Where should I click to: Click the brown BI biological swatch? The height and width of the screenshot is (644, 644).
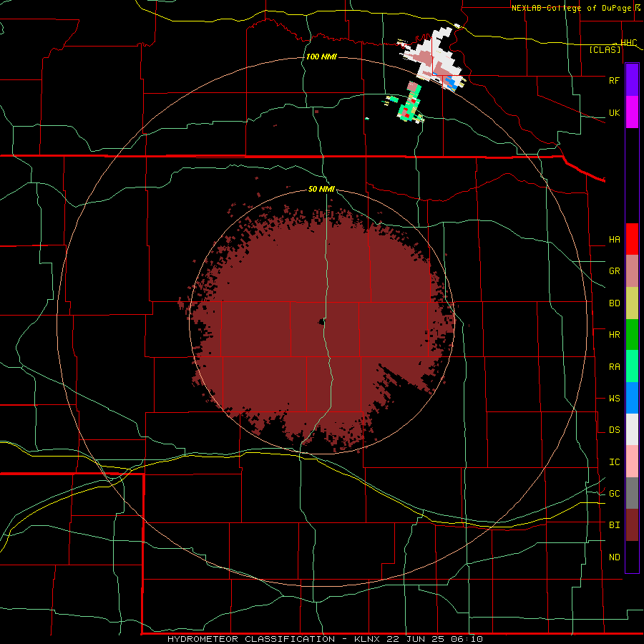632,525
